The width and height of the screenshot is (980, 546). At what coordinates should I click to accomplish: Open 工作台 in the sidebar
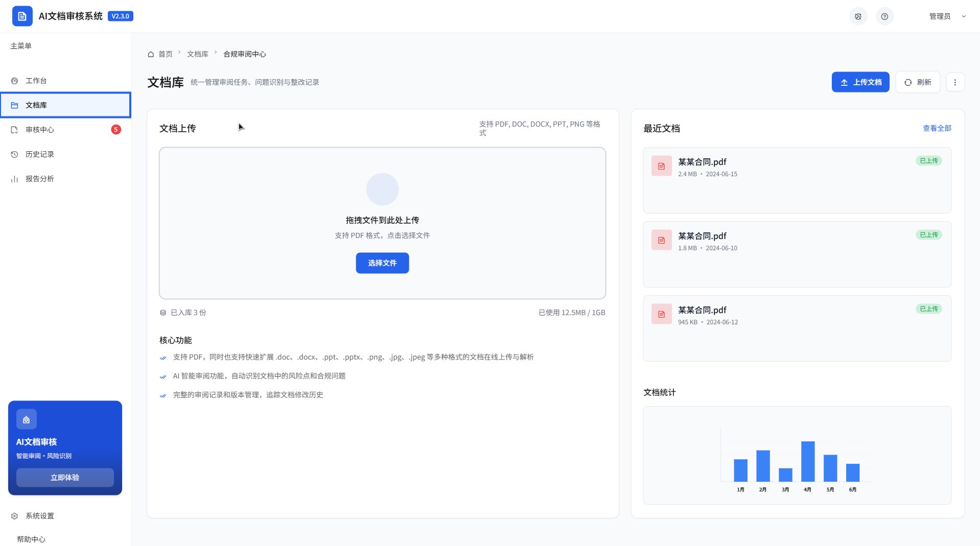pos(65,81)
